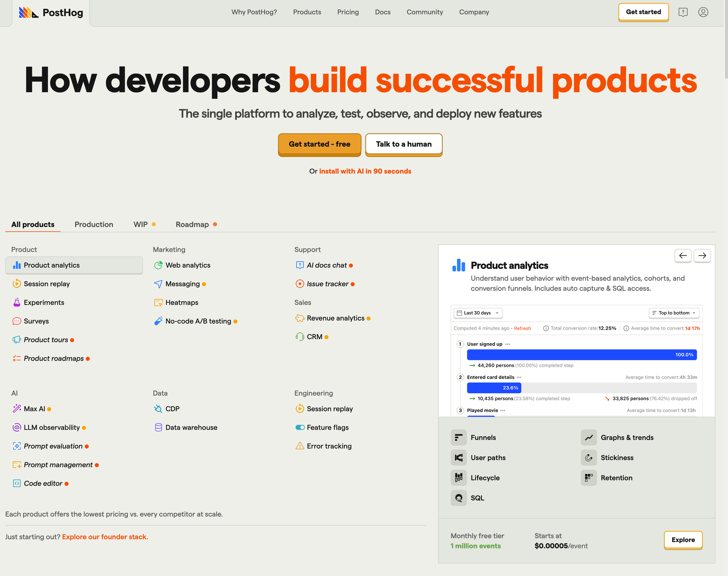728x576 pixels.
Task: Expand the Last 30 days dropdown
Action: click(x=478, y=313)
